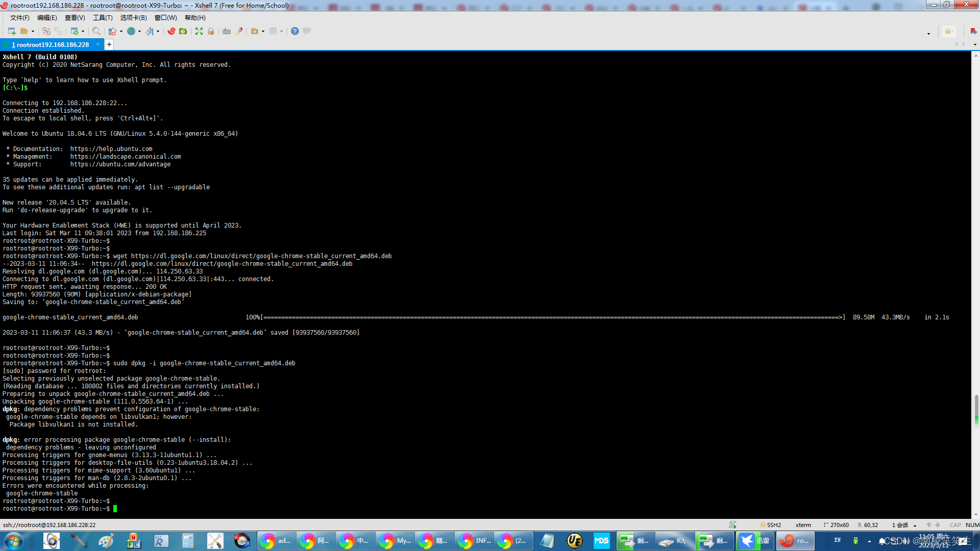Click the send-script status bar icon
Image resolution: width=980 pixels, height=551 pixels.
(x=732, y=525)
